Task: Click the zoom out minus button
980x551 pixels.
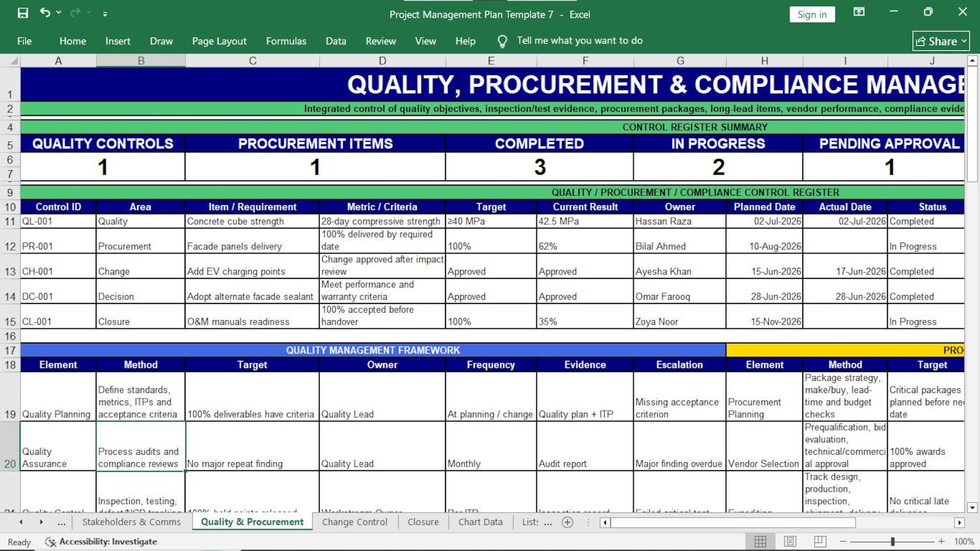Action: [x=843, y=541]
